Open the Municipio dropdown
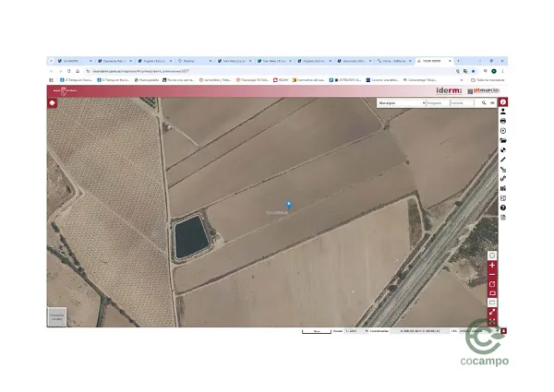The width and height of the screenshot is (554, 392). tap(402, 103)
